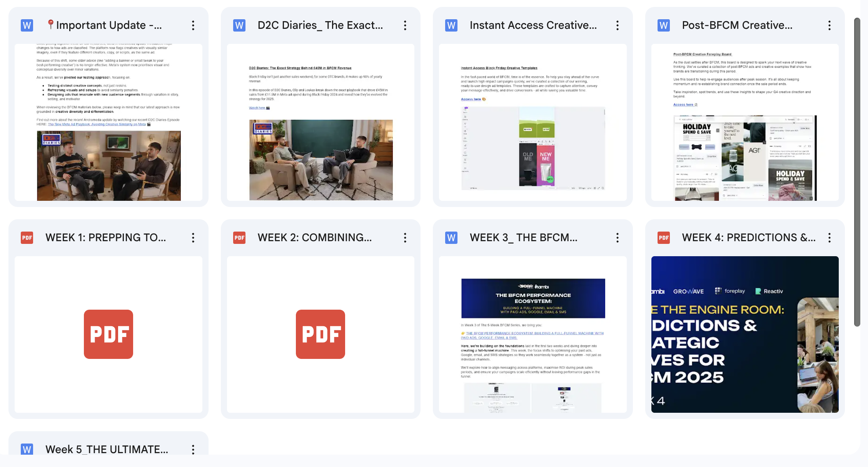
Task: Open more options for Week 5 document
Action: coord(193,449)
